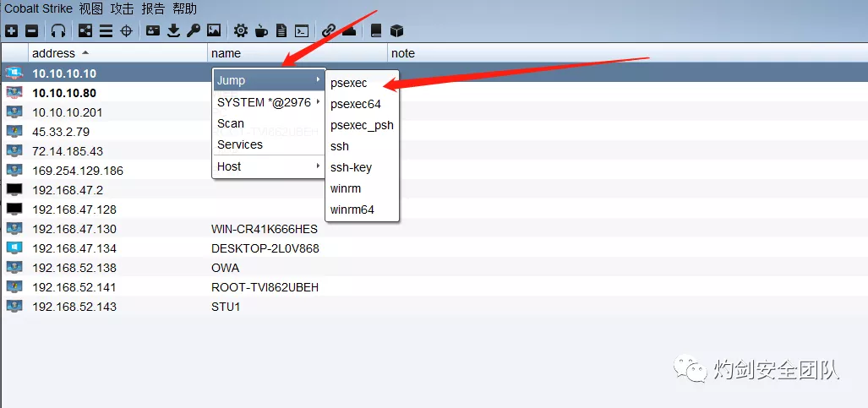Open Keystrokes via the key icon
868x408 pixels.
(194, 30)
